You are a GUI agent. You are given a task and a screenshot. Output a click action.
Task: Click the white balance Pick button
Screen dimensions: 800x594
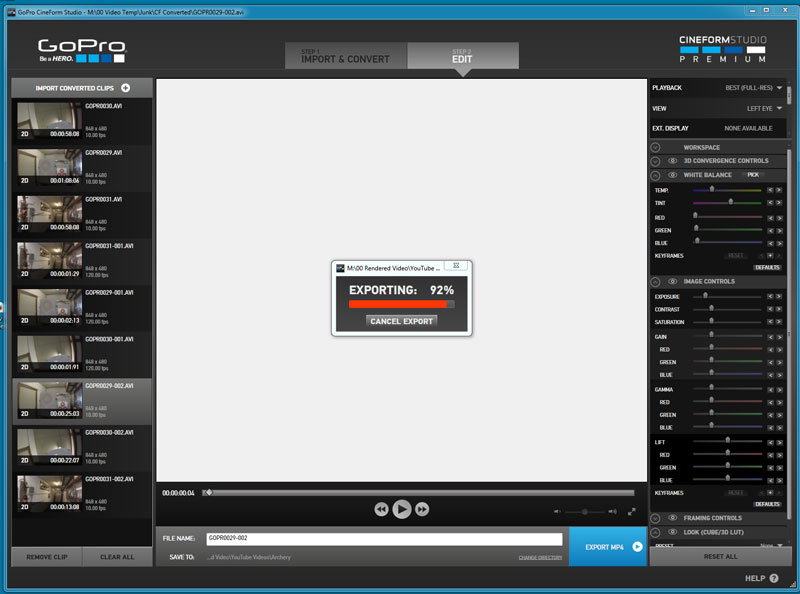click(x=753, y=175)
